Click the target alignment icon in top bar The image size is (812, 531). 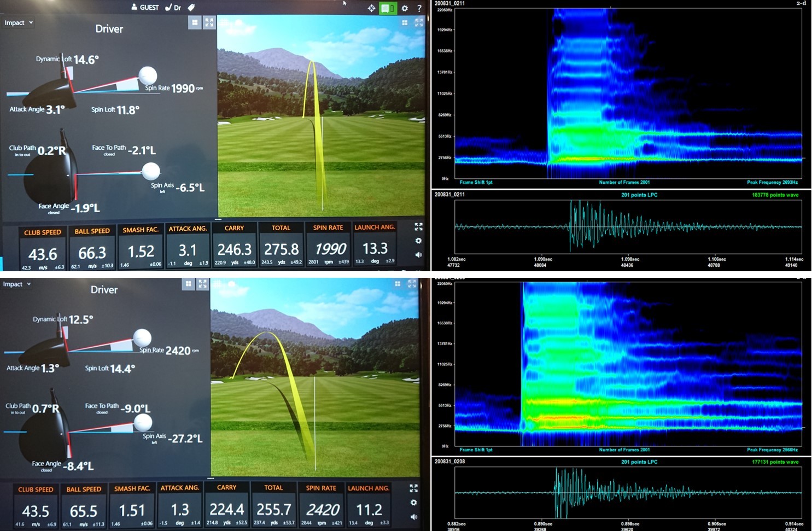(x=371, y=8)
